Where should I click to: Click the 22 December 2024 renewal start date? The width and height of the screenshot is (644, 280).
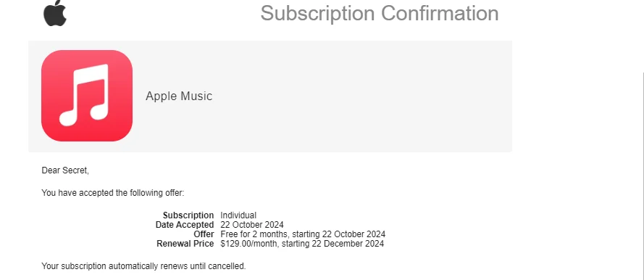pos(354,244)
